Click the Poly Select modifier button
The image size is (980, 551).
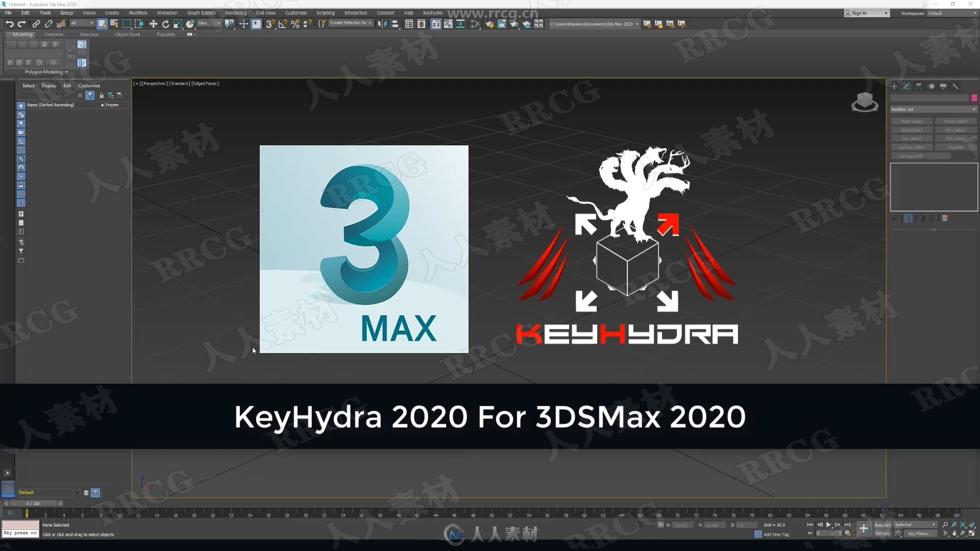click(955, 130)
